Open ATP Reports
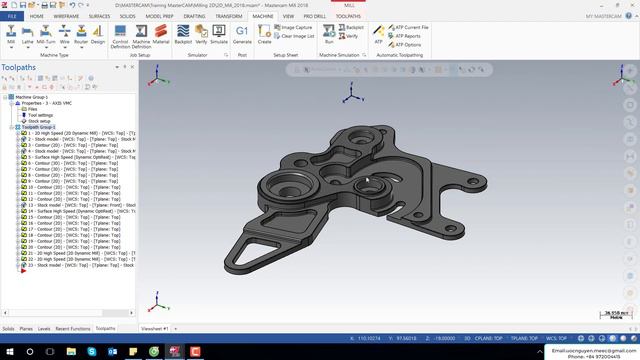Image resolution: width=640 pixels, height=360 pixels. (x=404, y=36)
